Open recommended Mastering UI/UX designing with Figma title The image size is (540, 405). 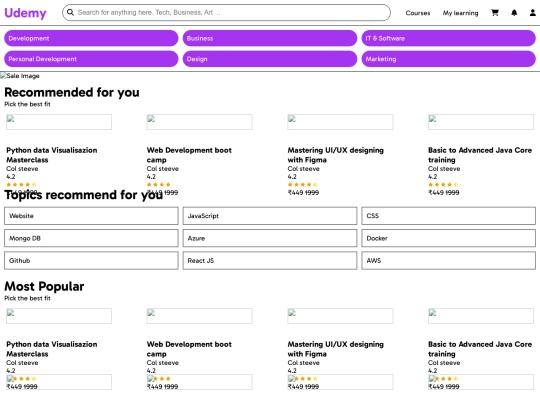coord(335,155)
